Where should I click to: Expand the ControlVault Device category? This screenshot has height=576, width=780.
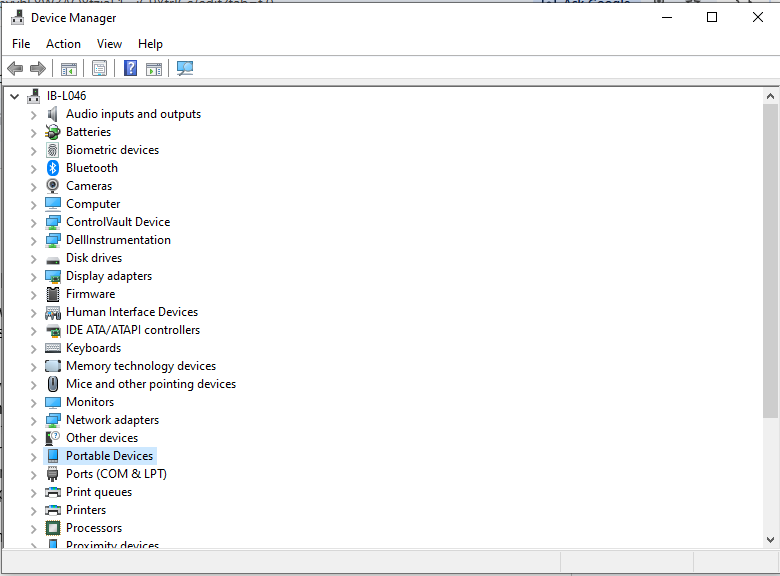[33, 223]
